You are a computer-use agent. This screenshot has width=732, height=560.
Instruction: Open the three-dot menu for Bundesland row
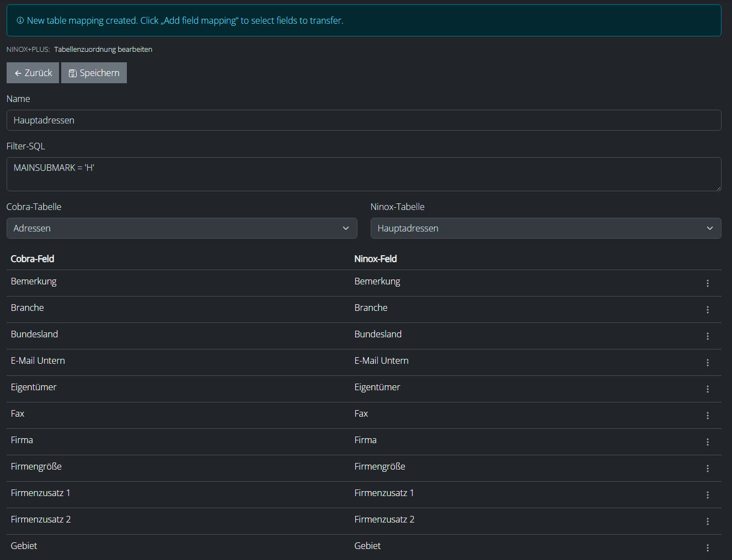[708, 336]
